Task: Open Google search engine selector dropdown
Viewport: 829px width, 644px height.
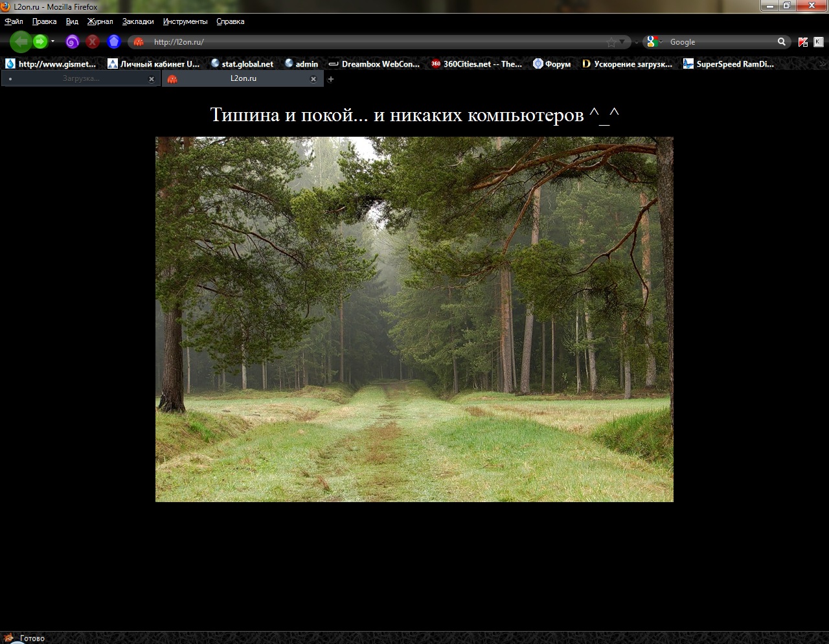Action: (654, 42)
